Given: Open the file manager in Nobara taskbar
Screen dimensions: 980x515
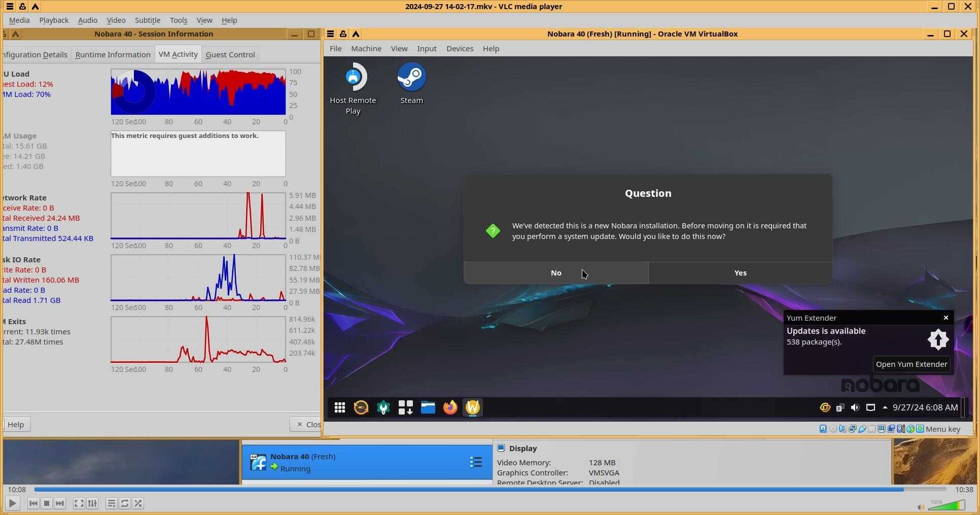Looking at the screenshot, I should click(x=428, y=407).
